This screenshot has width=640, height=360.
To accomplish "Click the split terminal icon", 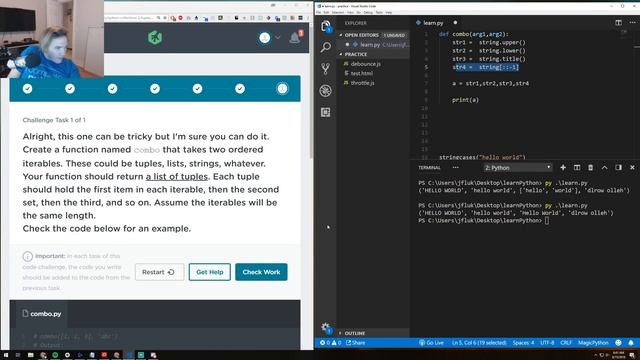I will click(x=577, y=167).
